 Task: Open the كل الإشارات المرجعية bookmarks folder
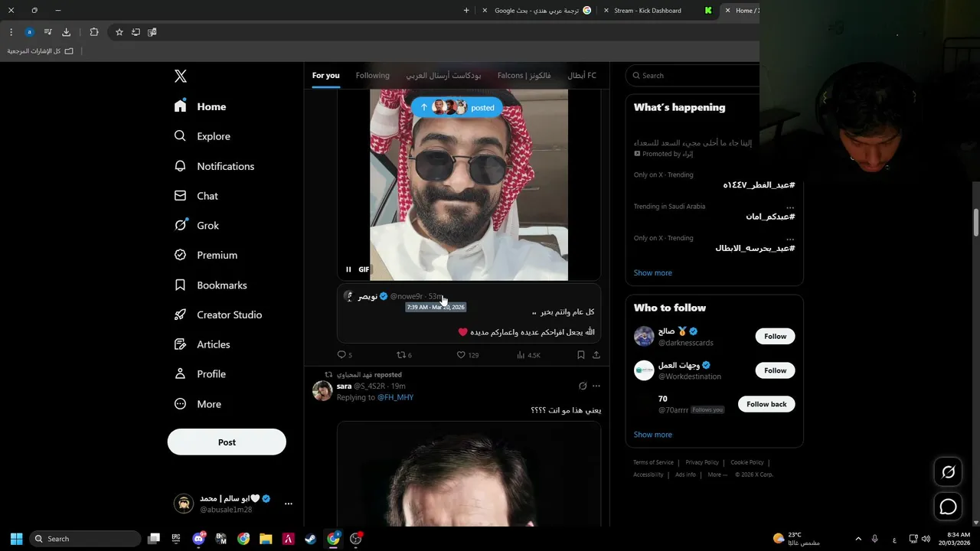click(41, 51)
